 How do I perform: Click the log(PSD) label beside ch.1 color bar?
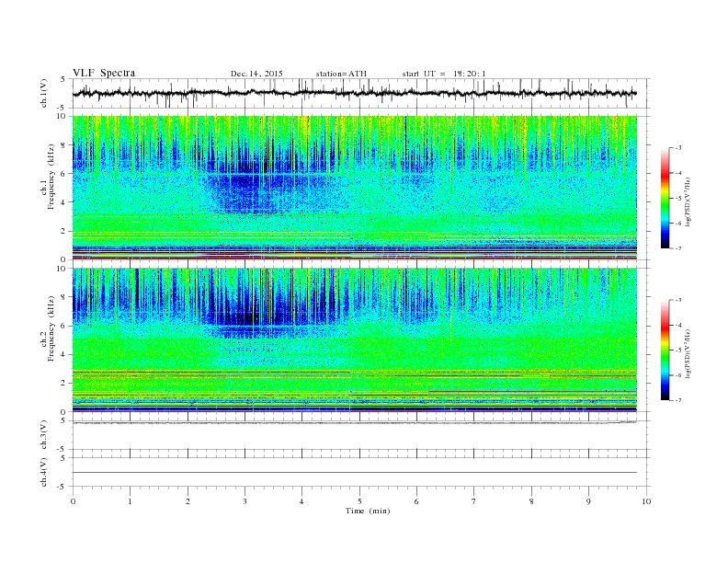tap(687, 201)
